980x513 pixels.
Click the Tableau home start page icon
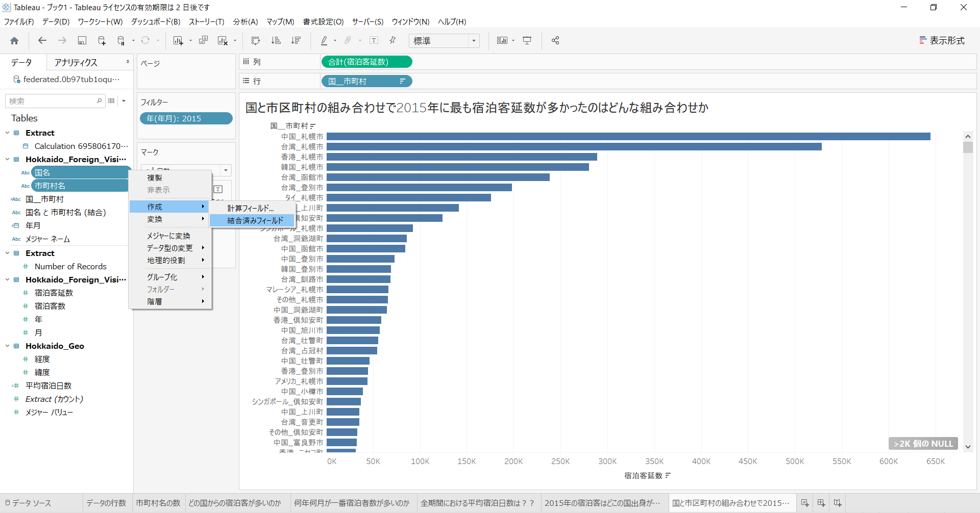pos(14,41)
